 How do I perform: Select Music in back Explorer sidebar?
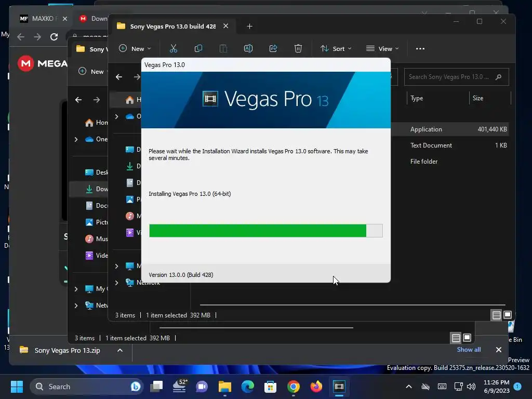click(x=96, y=239)
